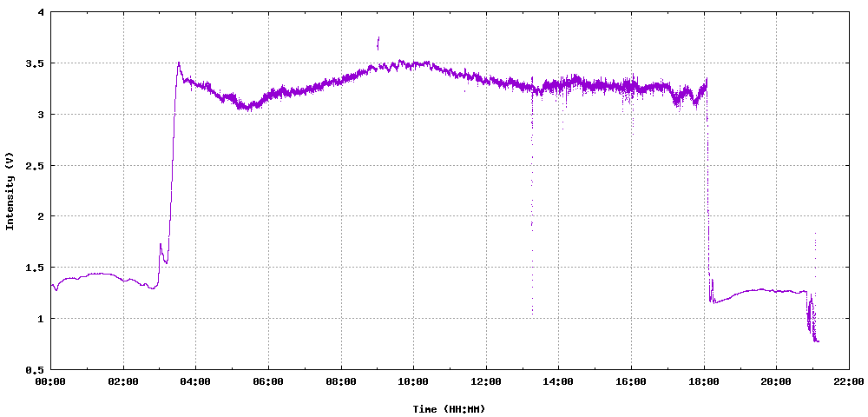Click the x-axis label "10:00"
Viewport: 868px width, 417px height.
pyautogui.click(x=413, y=381)
